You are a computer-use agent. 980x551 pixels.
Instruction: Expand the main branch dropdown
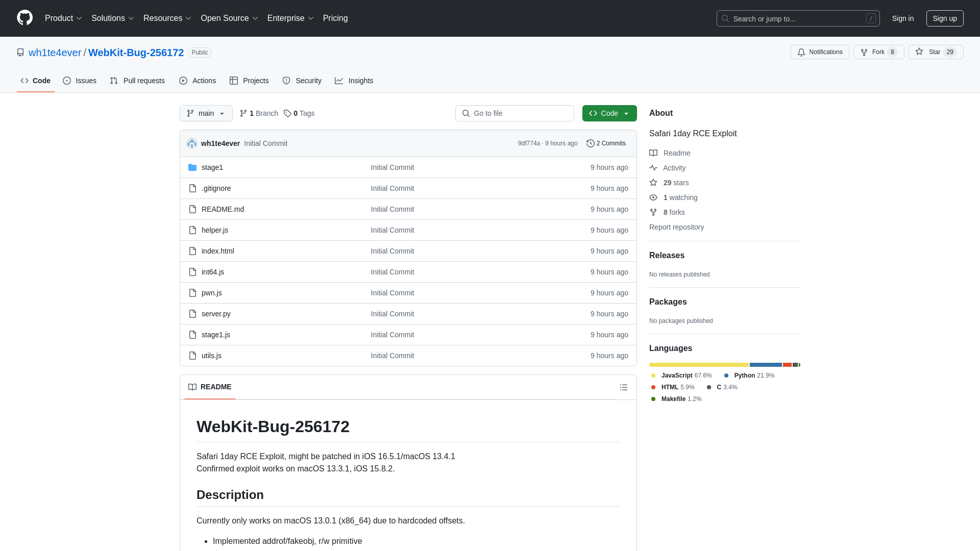[206, 113]
